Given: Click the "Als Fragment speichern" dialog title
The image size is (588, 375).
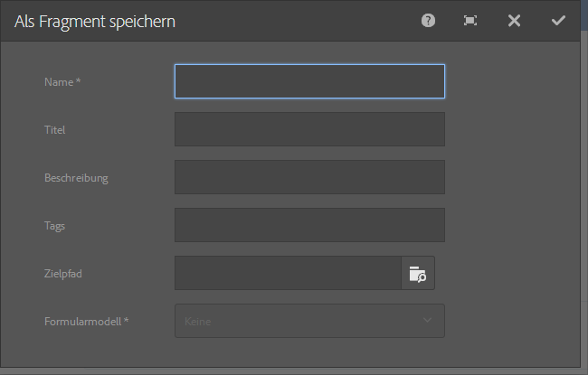Looking at the screenshot, I should click(x=95, y=22).
